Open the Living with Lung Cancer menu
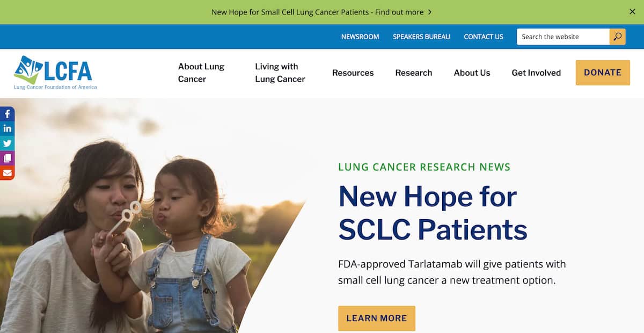This screenshot has height=333, width=644. click(x=280, y=73)
